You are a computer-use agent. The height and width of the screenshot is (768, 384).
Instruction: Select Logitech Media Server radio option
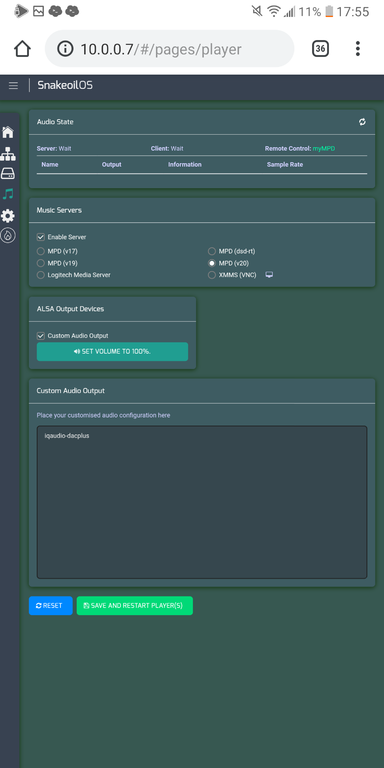(x=41, y=275)
